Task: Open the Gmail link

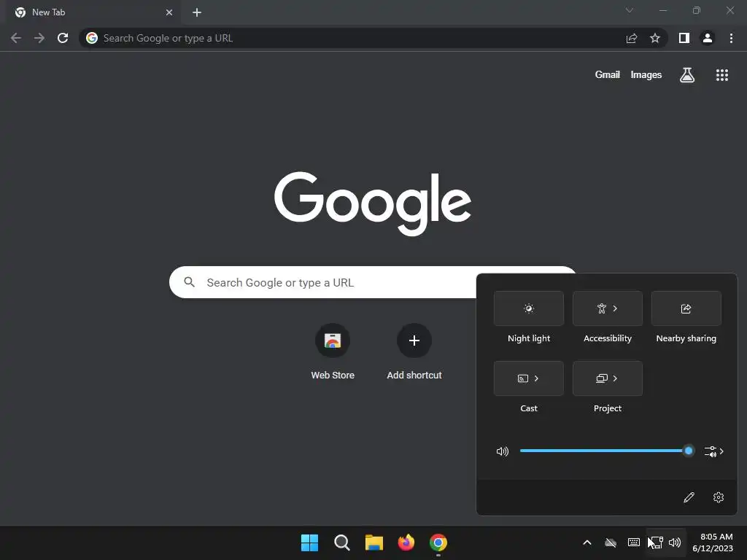Action: (x=608, y=75)
